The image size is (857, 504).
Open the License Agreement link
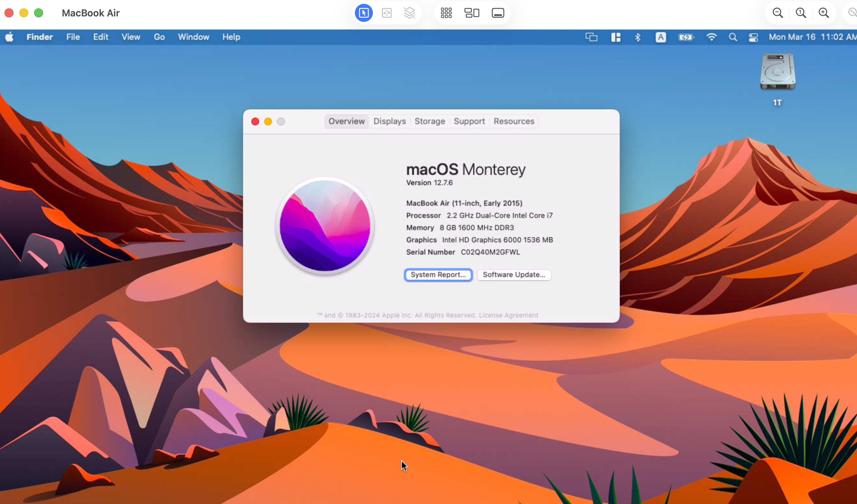pos(509,315)
